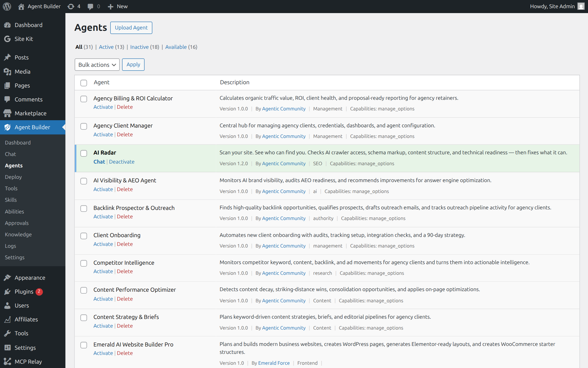Screen dimensions: 588x368
Task: Click the Plugins plug icon
Action: pos(8,292)
